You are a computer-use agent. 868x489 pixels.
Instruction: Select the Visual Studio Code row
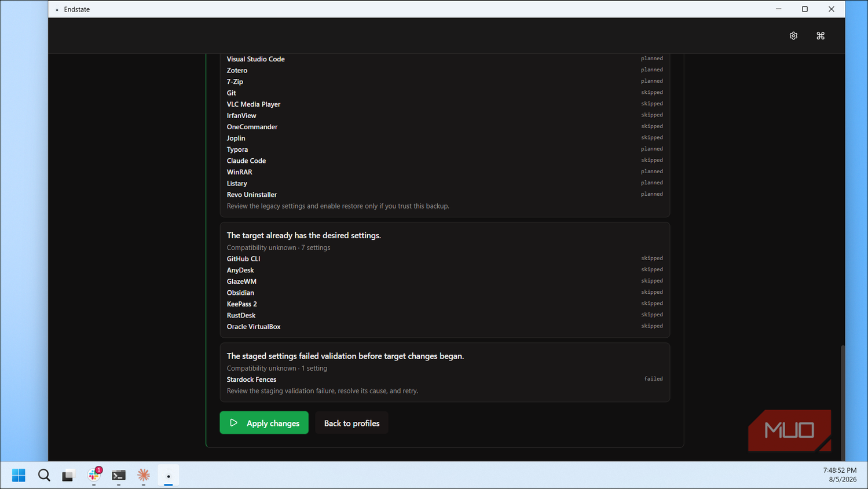tap(445, 59)
